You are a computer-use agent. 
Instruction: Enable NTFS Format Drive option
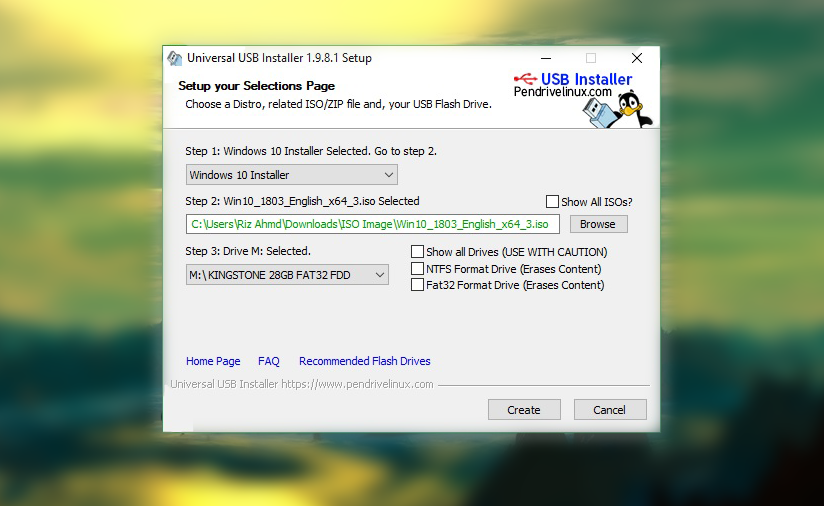pyautogui.click(x=417, y=269)
